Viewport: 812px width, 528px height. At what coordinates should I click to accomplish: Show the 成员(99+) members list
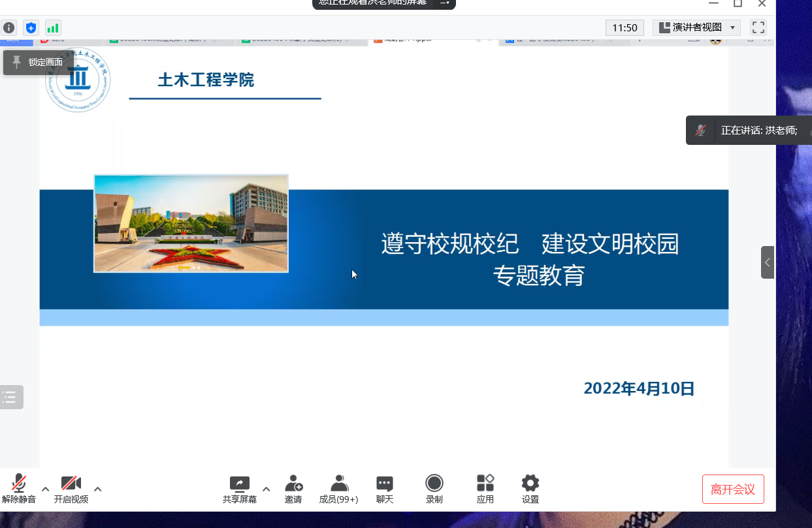click(338, 484)
